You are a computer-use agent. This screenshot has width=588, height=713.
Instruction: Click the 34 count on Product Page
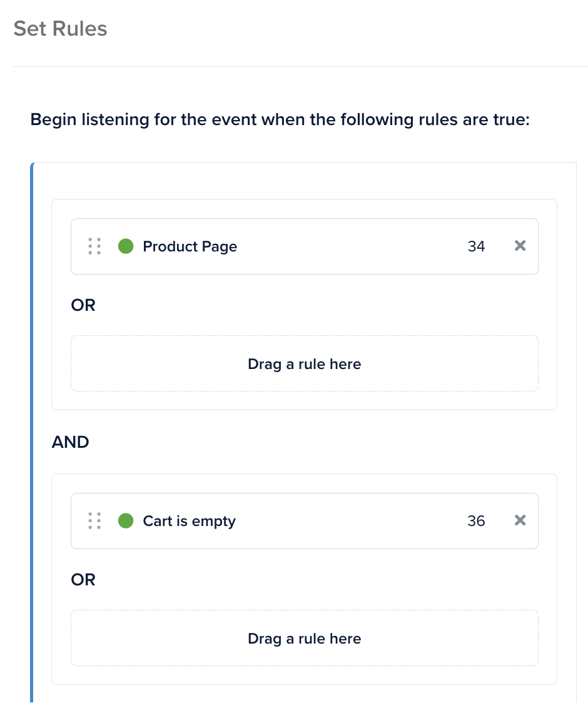pos(476,246)
